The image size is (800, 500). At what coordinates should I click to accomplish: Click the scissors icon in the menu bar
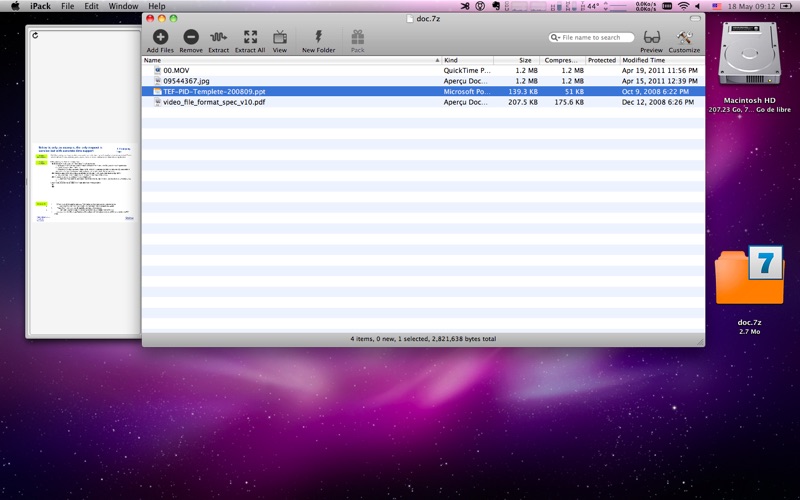point(465,6)
